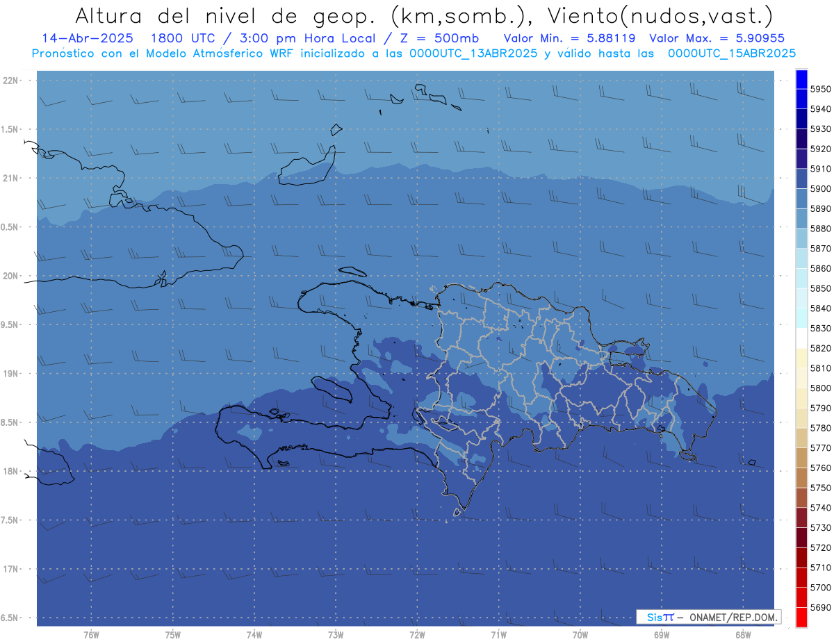The image size is (834, 644).
Task: Pick legend swatch between 5820 and 5810
Action: tap(801, 358)
